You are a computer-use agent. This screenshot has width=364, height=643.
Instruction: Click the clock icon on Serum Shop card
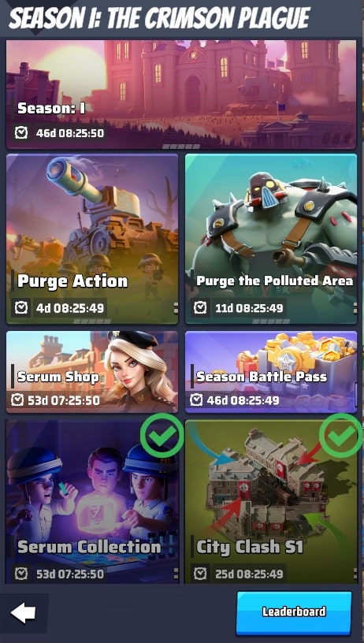(17, 400)
